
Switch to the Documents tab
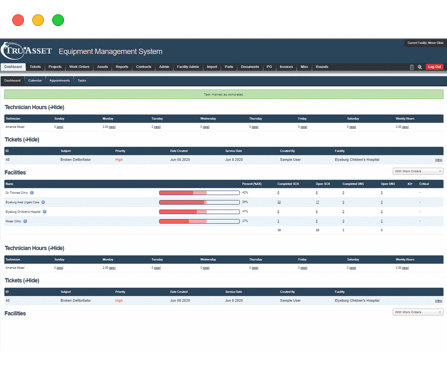point(250,67)
